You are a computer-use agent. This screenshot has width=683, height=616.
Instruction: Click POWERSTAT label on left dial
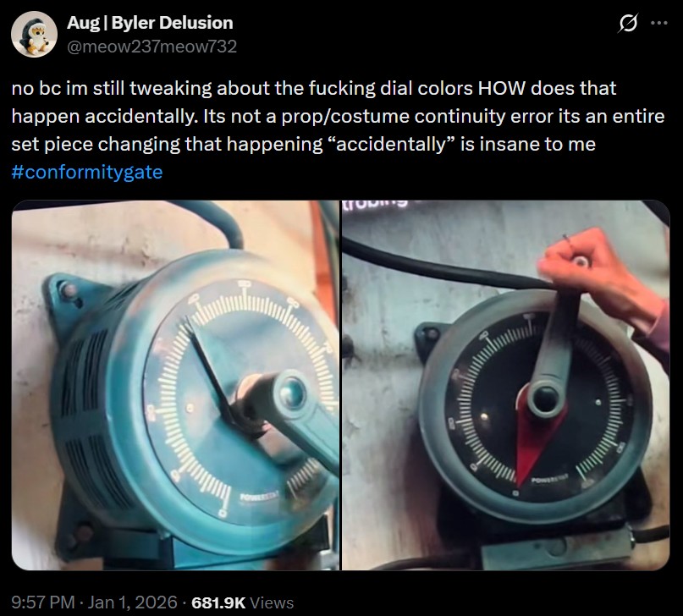[x=259, y=497]
